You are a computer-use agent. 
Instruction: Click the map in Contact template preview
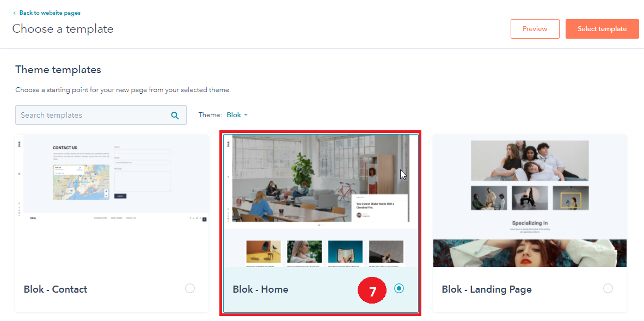pos(81,182)
